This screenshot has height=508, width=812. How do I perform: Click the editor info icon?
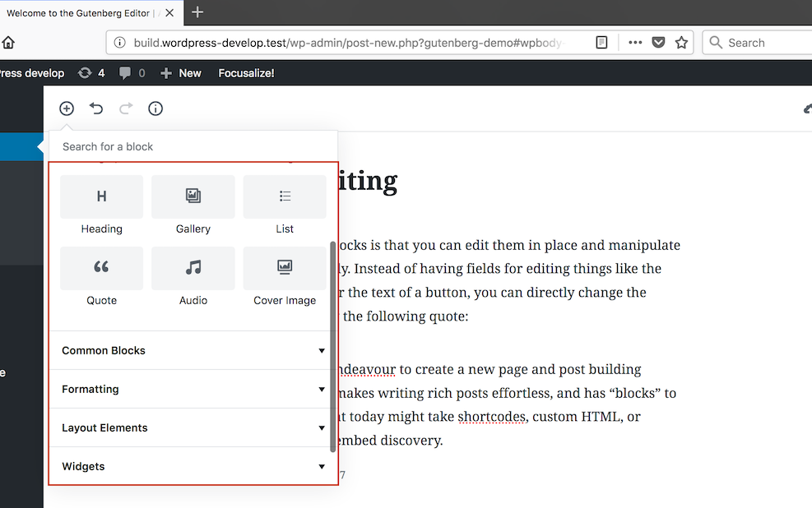click(155, 108)
